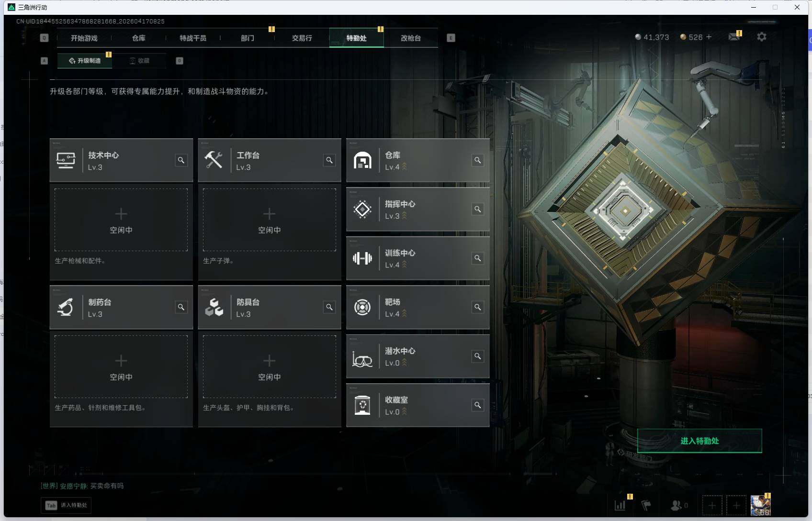Open the 指挥中心 Lv.3 department card
Viewport: 812px width, 521px height.
[x=417, y=210]
